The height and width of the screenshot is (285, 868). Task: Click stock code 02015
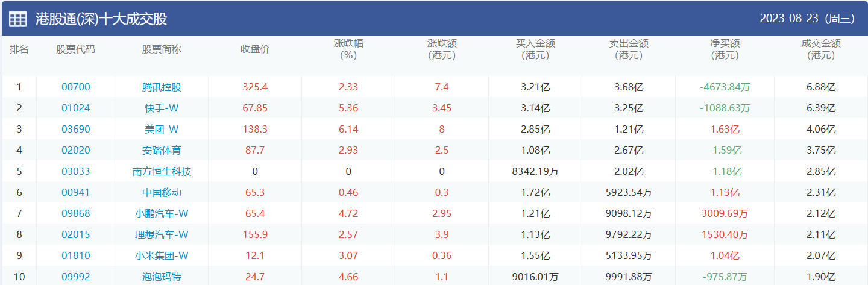[x=75, y=234]
